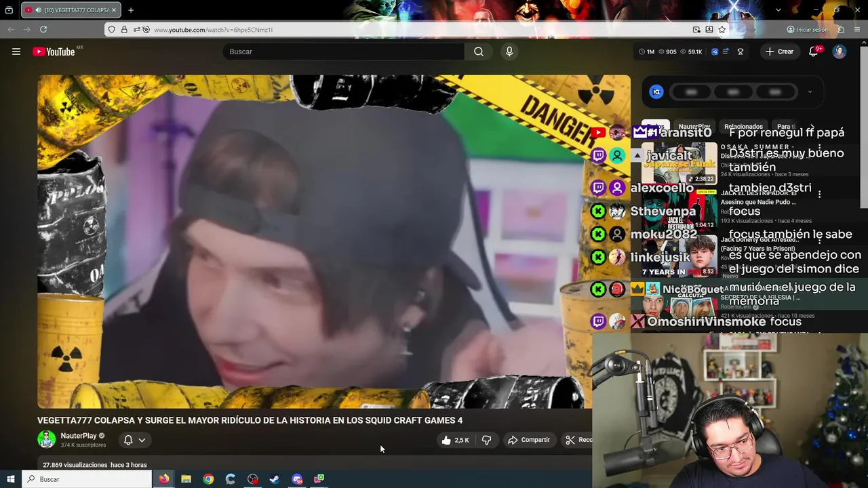Select the NauterPlay filter chip
This screenshot has height=488, width=868.
694,127
